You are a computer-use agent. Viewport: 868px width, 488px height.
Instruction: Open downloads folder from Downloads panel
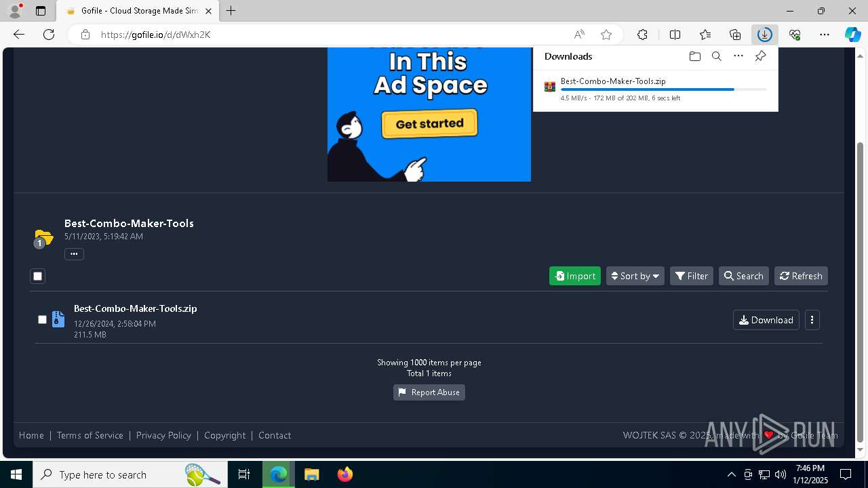coord(694,56)
